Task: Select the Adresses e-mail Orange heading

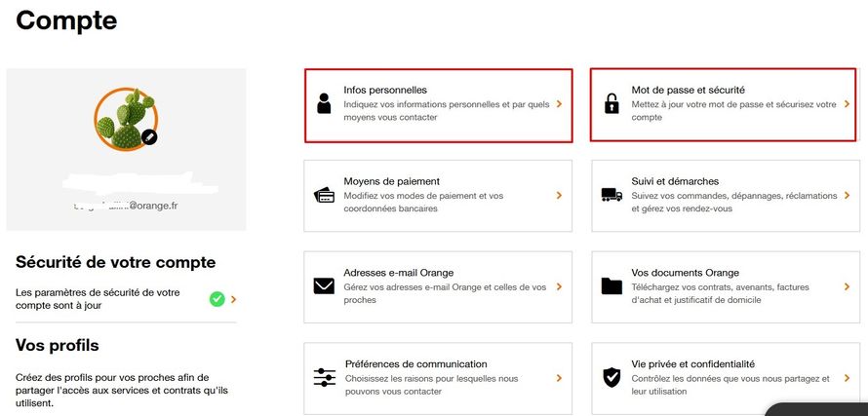Action: point(399,273)
